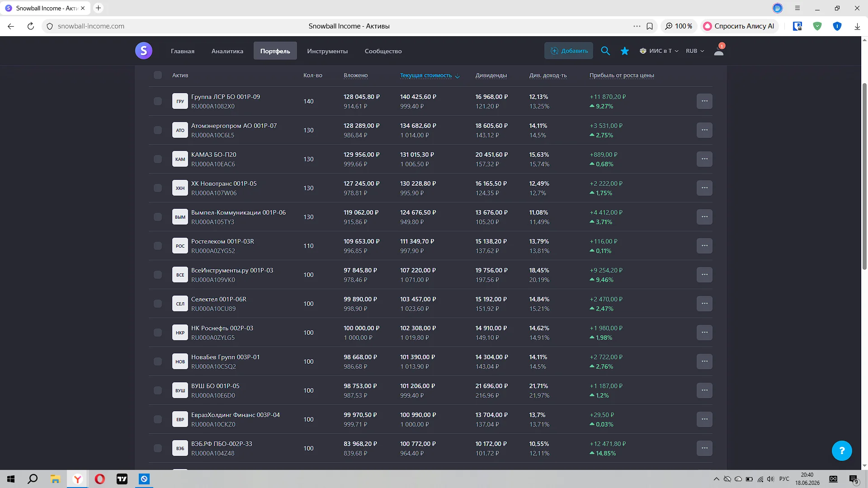Open row actions for Ростелеком 001P-03R
Image resolution: width=868 pixels, height=488 pixels.
point(704,246)
